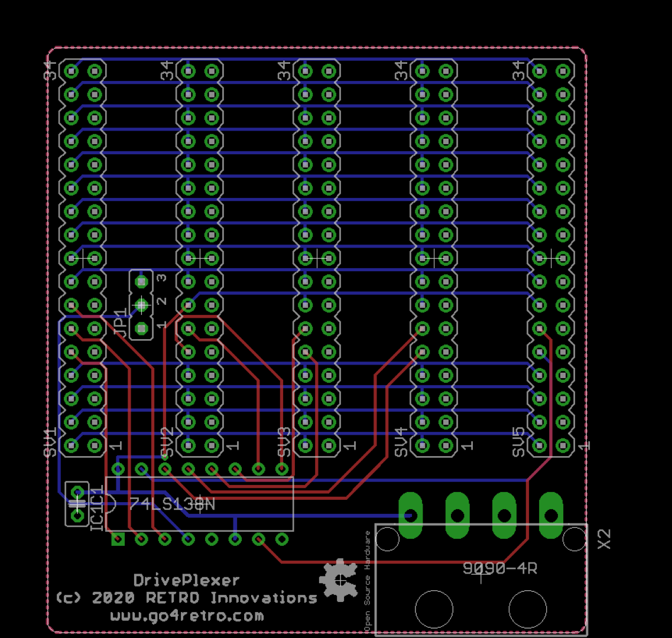Click the www.go4retro.com text
Screen dimensions: 672x638
(187, 615)
